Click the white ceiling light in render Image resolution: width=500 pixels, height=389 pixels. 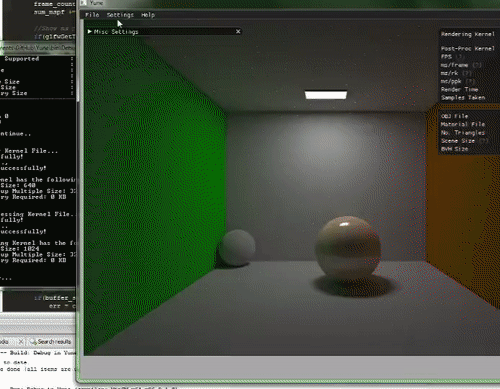coord(326,95)
